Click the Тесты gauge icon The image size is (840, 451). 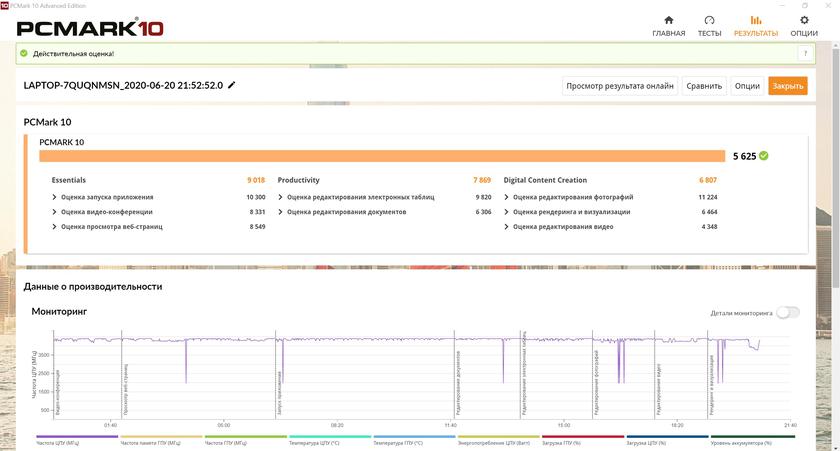[709, 20]
